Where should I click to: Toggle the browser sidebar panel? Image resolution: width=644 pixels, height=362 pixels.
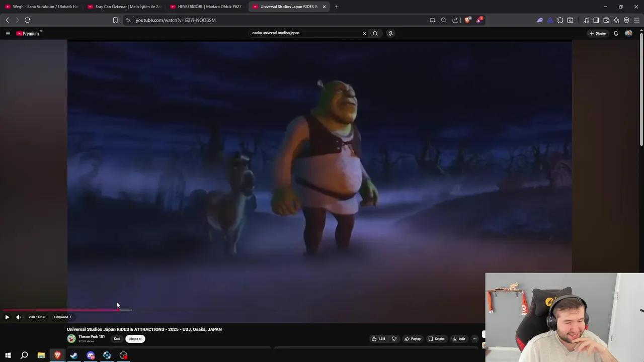coord(596,20)
